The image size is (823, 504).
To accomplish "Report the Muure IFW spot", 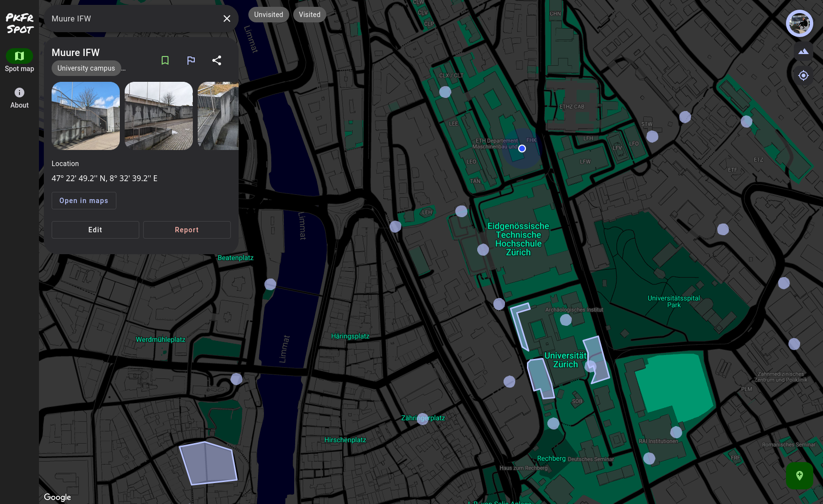I will coord(187,230).
